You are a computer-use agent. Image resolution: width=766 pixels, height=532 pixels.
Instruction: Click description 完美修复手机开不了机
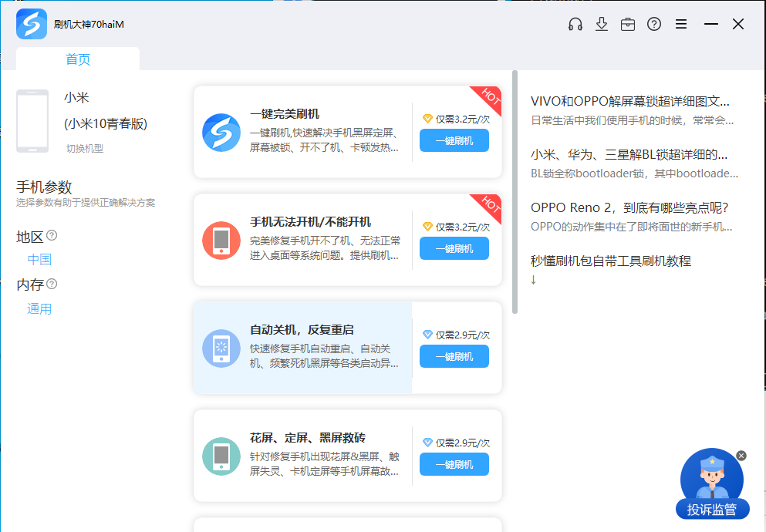[325, 247]
